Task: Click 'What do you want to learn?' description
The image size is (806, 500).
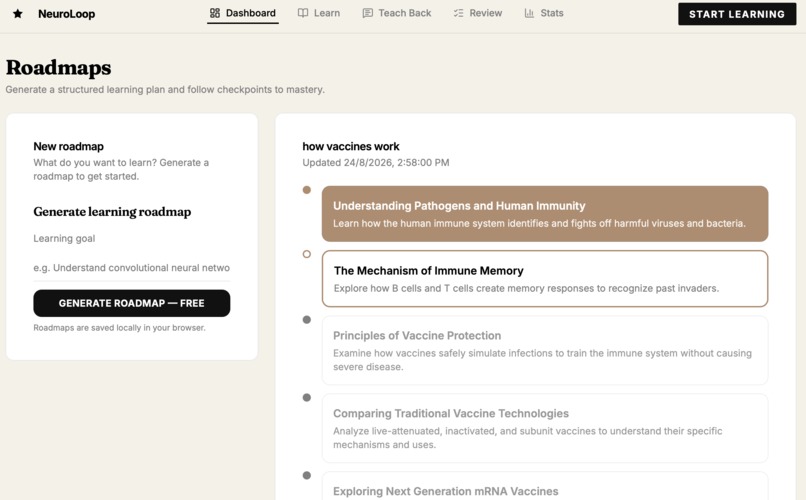Action: coord(121,169)
